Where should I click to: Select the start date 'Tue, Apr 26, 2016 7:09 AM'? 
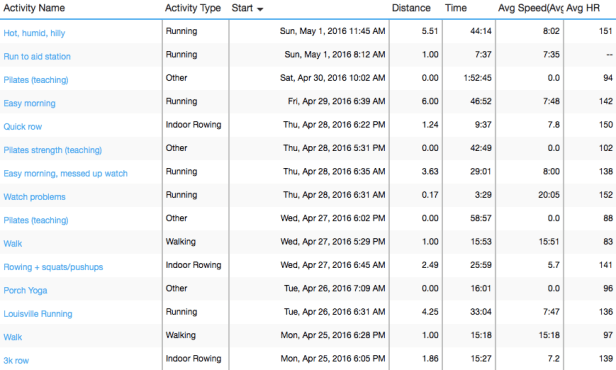pyautogui.click(x=335, y=288)
